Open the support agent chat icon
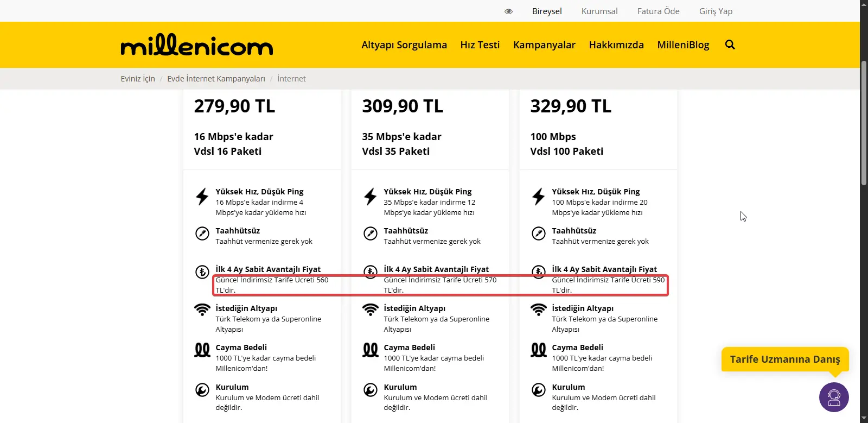The width and height of the screenshot is (868, 423). [x=834, y=397]
